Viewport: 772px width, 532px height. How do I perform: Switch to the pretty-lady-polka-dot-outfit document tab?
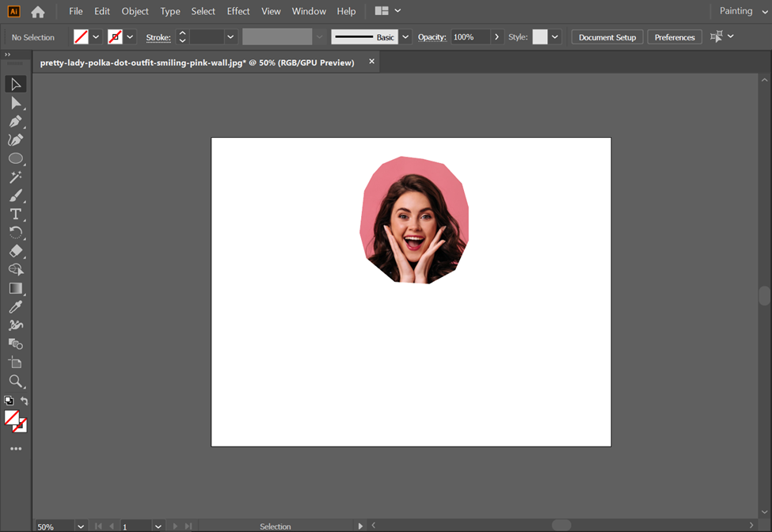tap(197, 63)
